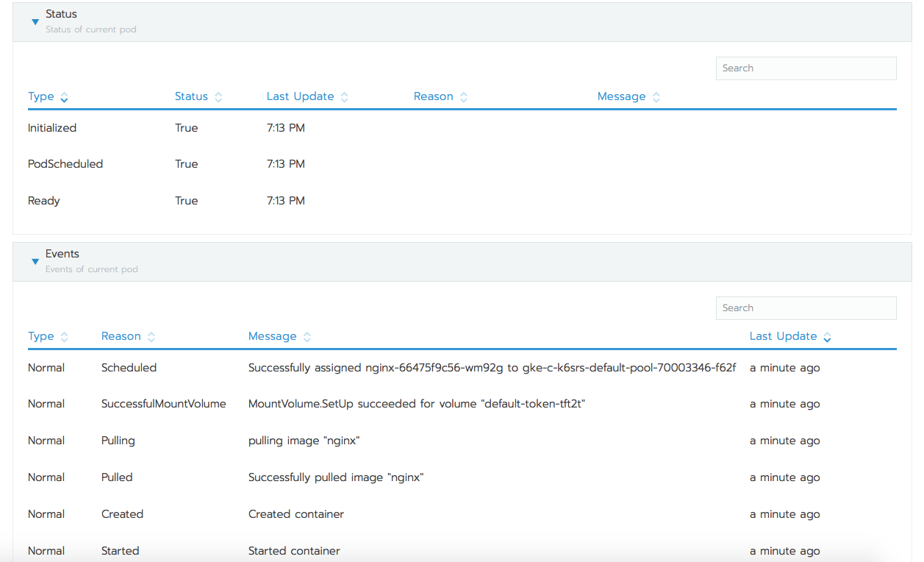Click sort arrows beside Status column

[218, 97]
